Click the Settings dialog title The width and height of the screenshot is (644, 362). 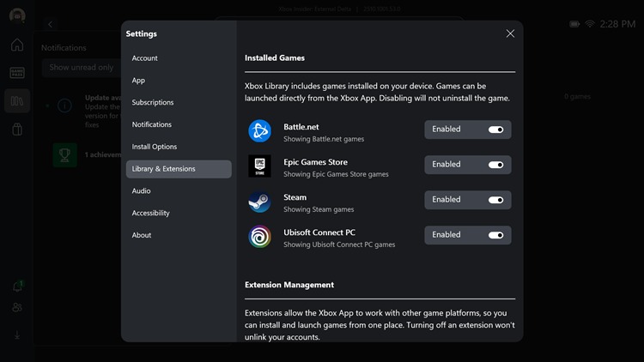[x=142, y=33]
